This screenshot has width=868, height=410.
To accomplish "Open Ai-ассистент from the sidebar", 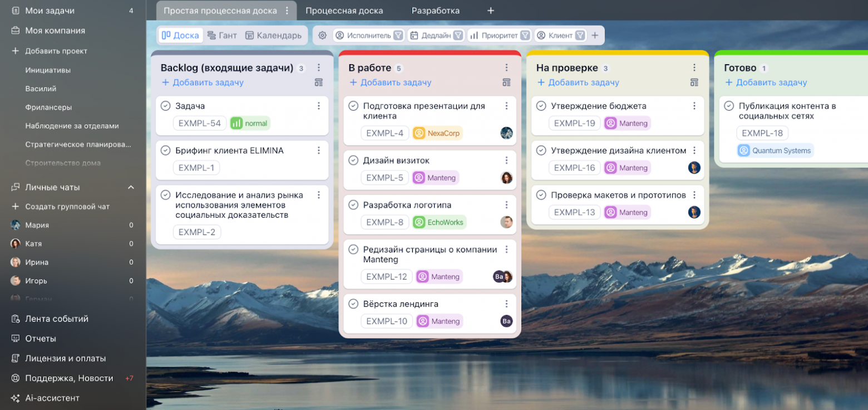I will coord(52,398).
